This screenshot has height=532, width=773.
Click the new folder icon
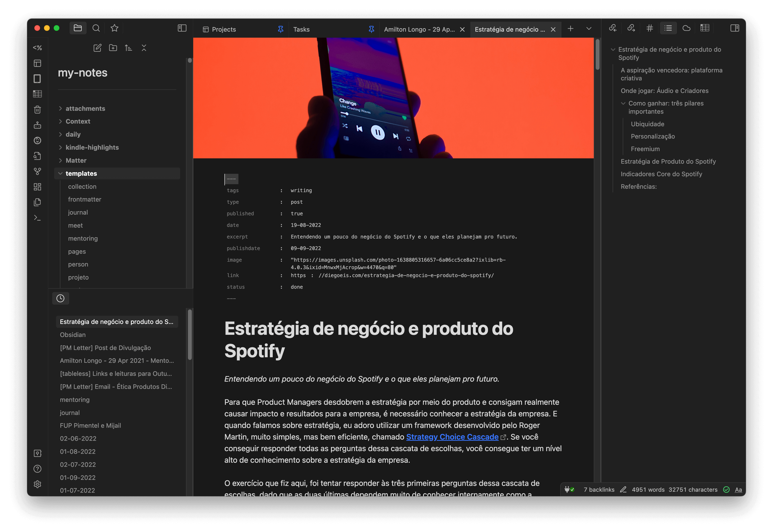tap(113, 48)
